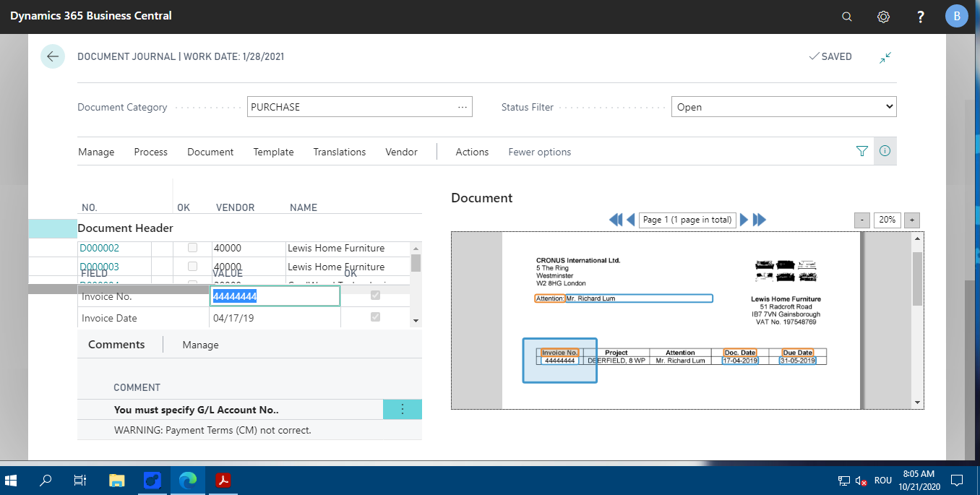Click the next page navigation button
Viewport: 980px width, 495px height.
coord(744,220)
